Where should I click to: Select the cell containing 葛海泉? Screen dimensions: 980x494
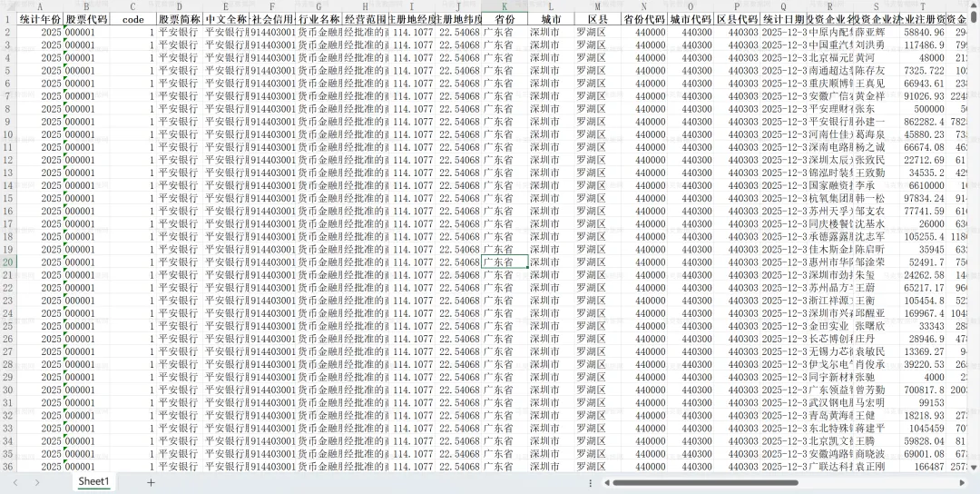pyautogui.click(x=877, y=133)
